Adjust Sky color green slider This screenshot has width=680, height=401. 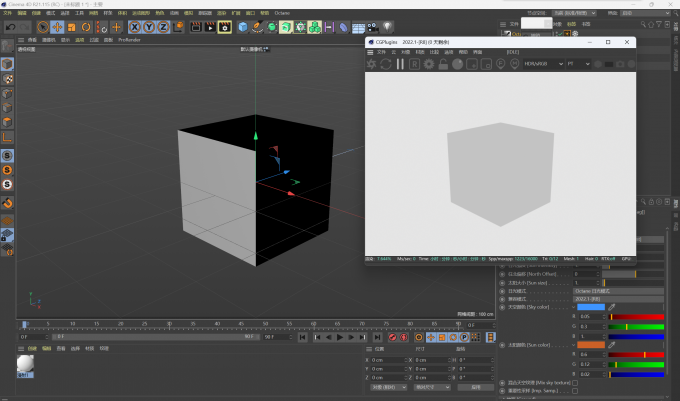coord(636,326)
